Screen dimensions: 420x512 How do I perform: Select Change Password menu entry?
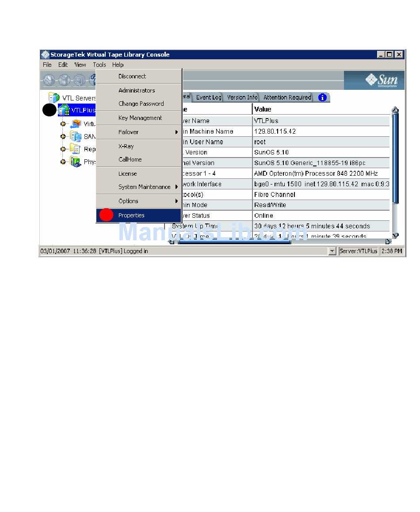pyautogui.click(x=139, y=104)
